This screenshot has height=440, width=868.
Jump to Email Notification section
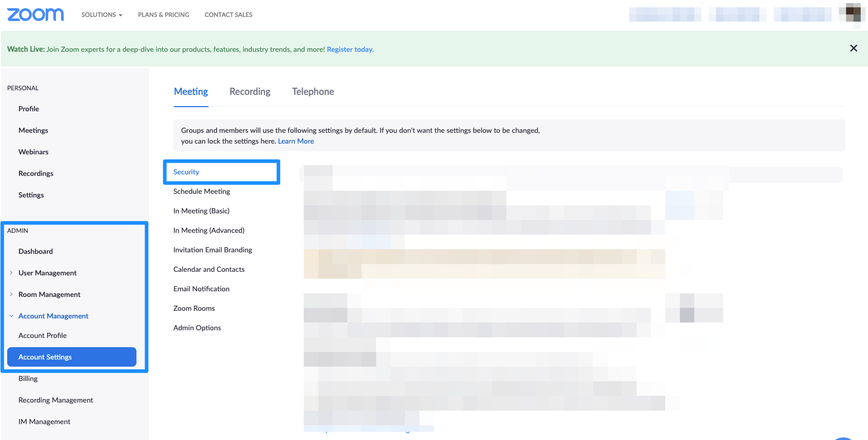[x=202, y=289]
